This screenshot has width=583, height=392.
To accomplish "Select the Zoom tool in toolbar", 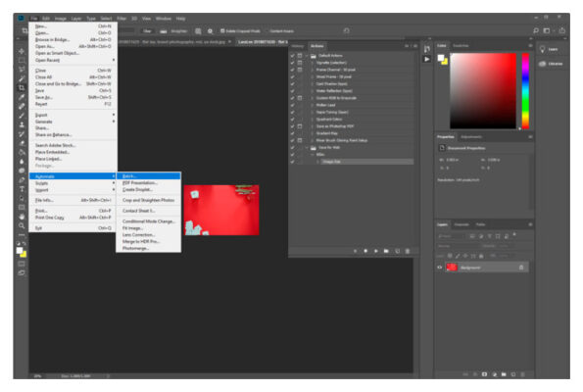I will [x=22, y=225].
